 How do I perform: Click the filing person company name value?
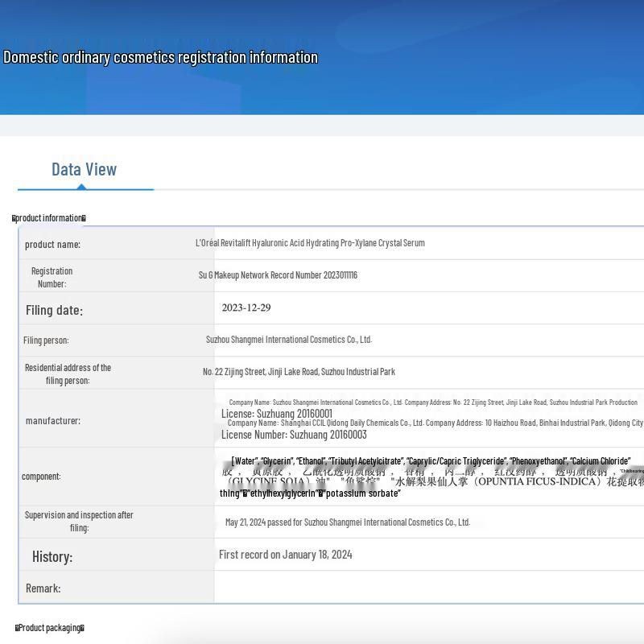pyautogui.click(x=289, y=340)
